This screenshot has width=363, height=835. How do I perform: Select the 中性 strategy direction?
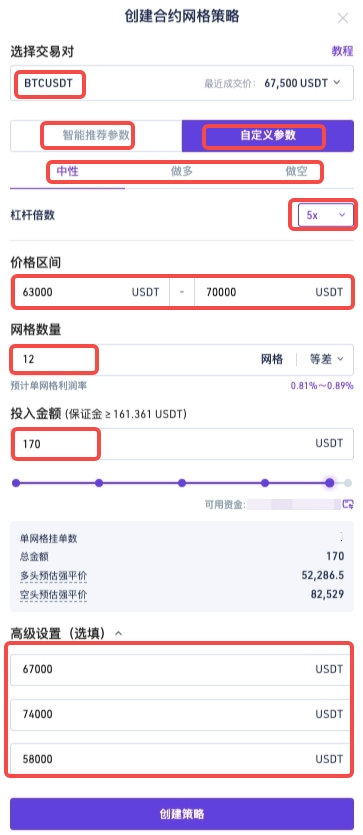68,171
